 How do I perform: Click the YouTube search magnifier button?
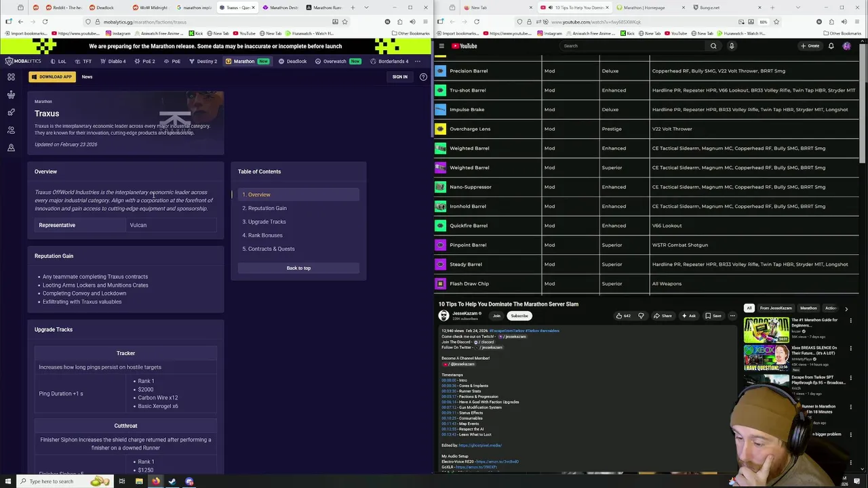(x=713, y=46)
